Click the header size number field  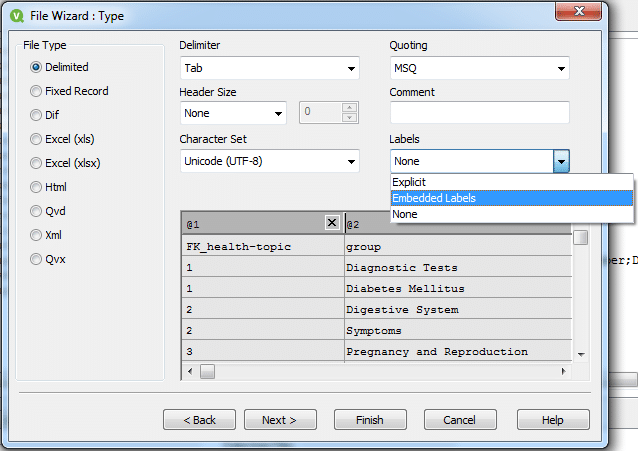click(x=321, y=113)
